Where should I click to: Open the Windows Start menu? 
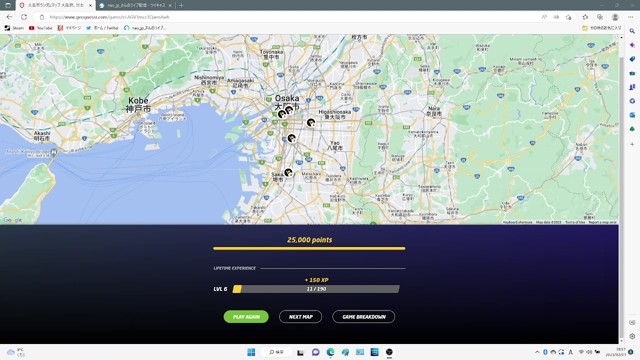(x=251, y=352)
